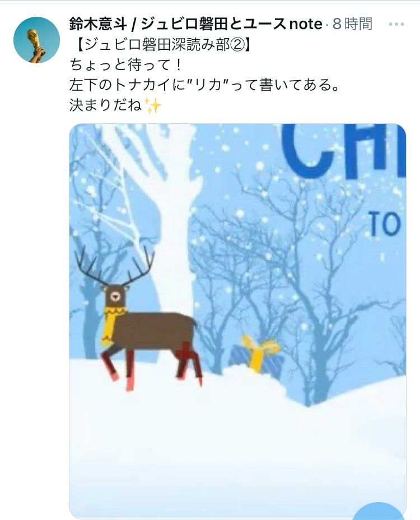Open the tweet's three-dot more menu

click(396, 24)
